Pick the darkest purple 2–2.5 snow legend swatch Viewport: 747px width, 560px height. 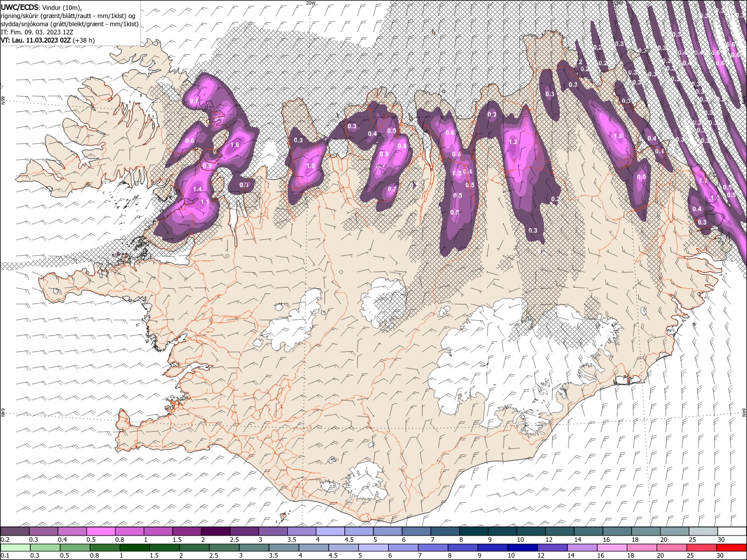215,531
